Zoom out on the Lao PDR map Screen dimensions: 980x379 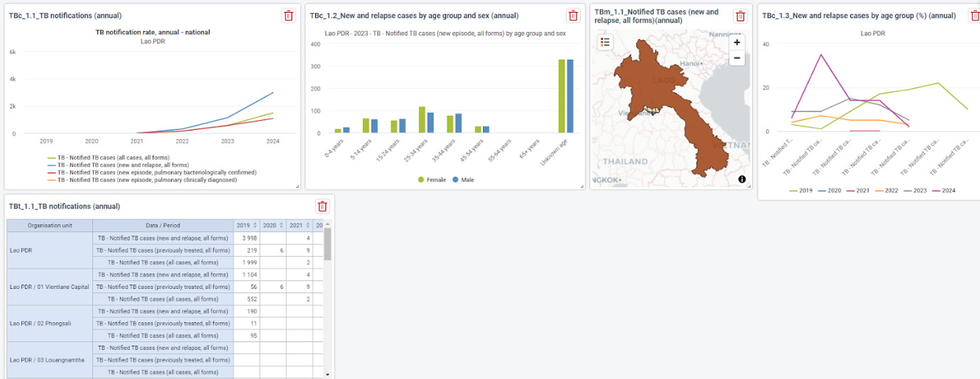point(736,58)
